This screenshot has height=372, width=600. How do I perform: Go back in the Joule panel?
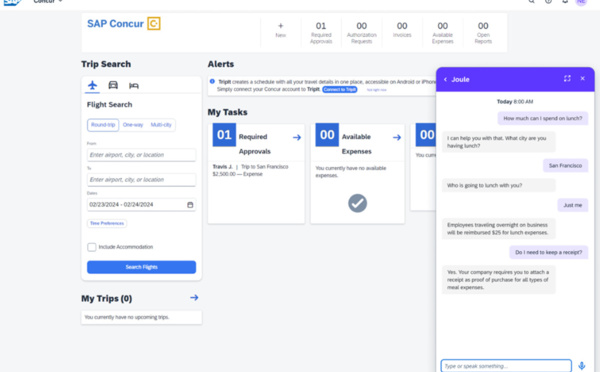coord(445,79)
